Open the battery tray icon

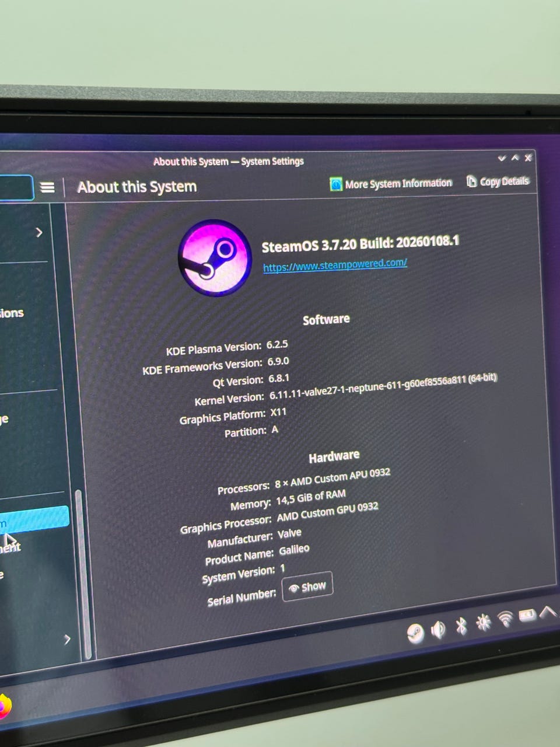(527, 615)
